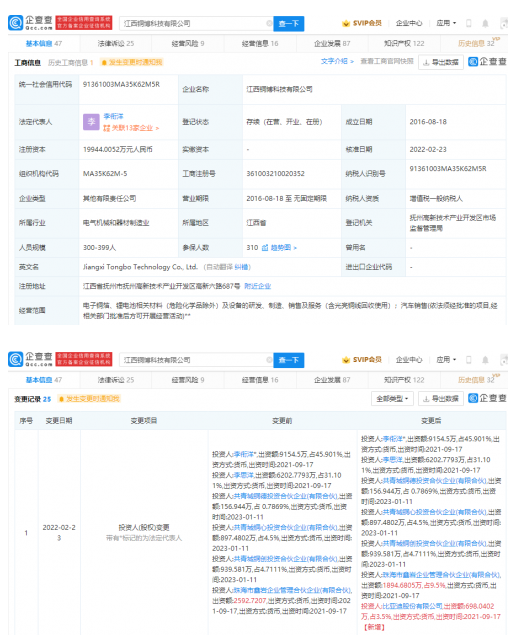Screen dimensions: 515x638
Task: Click the SVIP crown icon on 工商信息 page
Action: (x=346, y=23)
